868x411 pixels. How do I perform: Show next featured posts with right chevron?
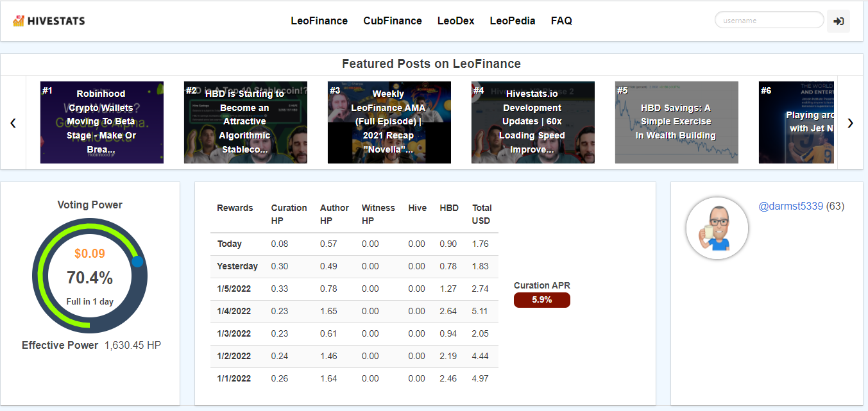tap(850, 122)
